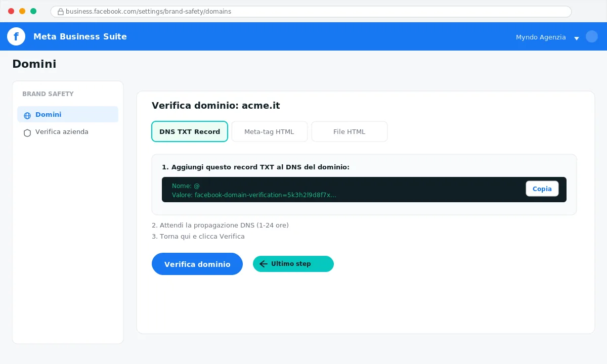Image resolution: width=607 pixels, height=364 pixels.
Task: Click the Valore facebook-domain-verification text
Action: (x=254, y=195)
